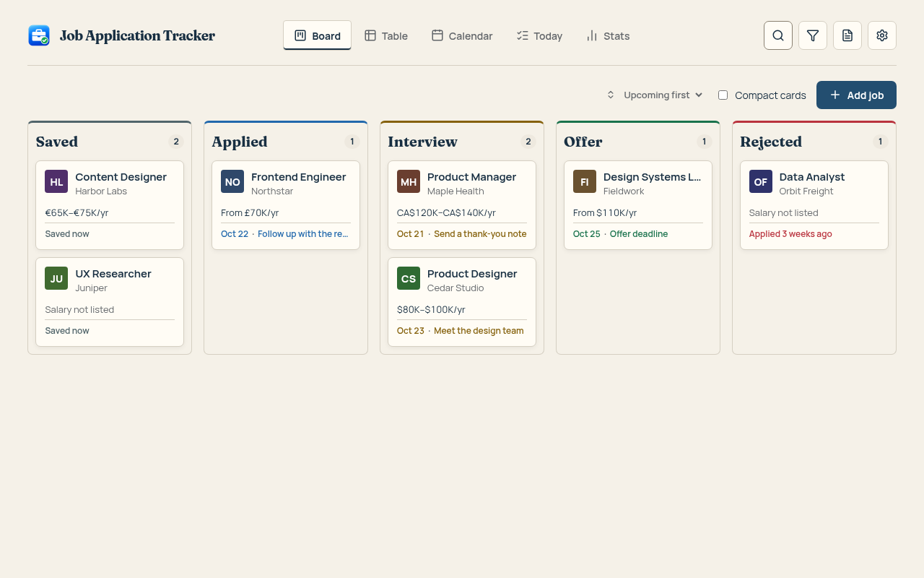Click the Fieldwork company name
The image size is (924, 578).
(x=624, y=191)
